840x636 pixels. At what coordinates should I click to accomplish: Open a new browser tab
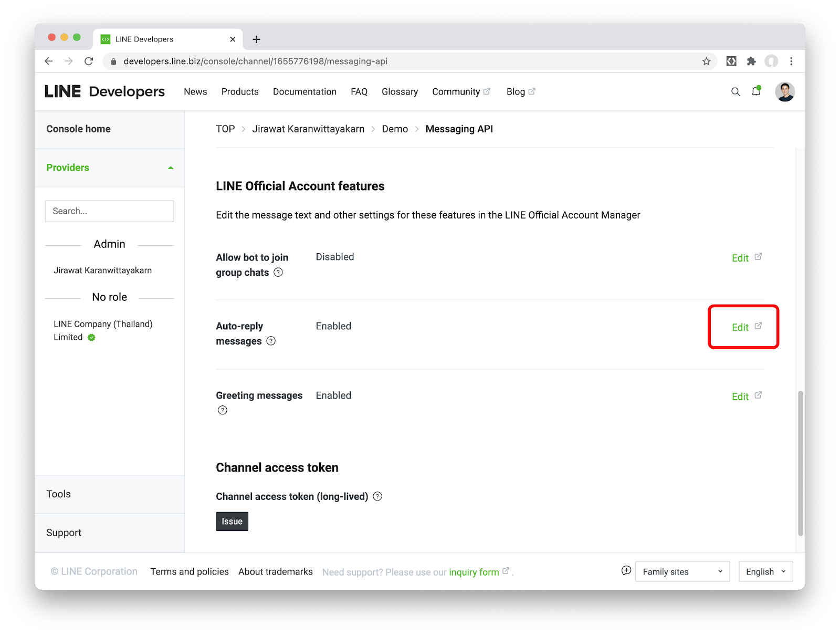(256, 39)
